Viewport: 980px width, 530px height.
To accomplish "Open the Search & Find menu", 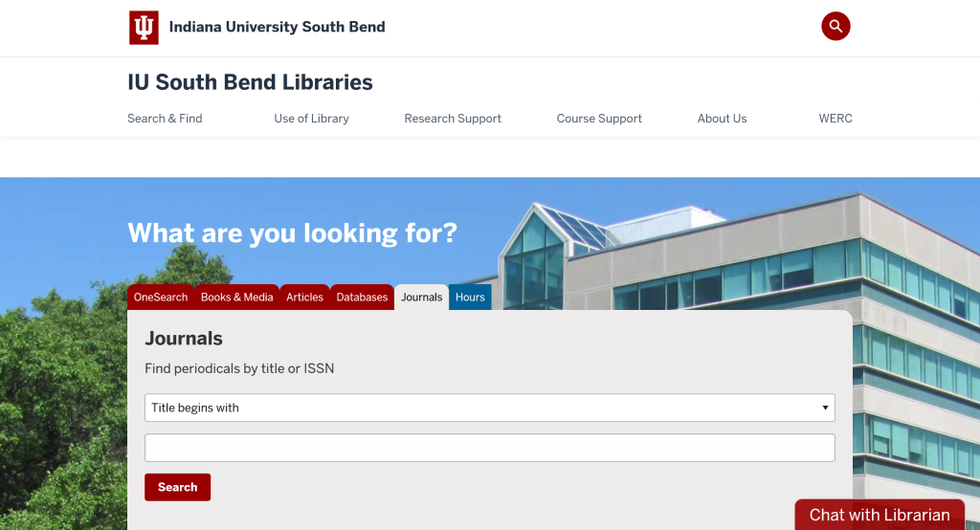I will click(x=165, y=118).
